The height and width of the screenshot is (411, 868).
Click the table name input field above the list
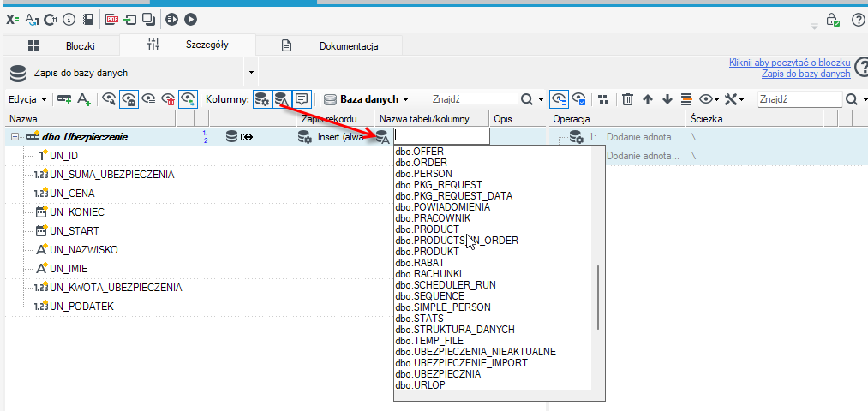tap(442, 137)
